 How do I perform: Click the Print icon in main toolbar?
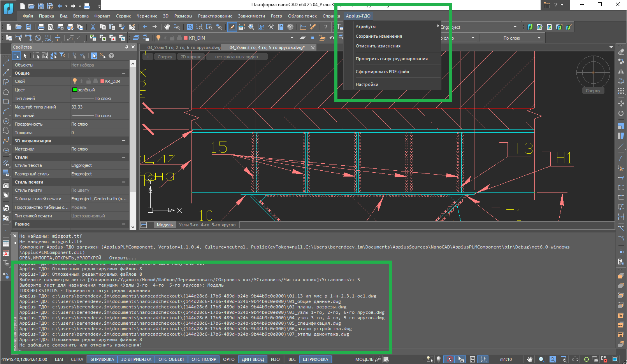point(41,27)
